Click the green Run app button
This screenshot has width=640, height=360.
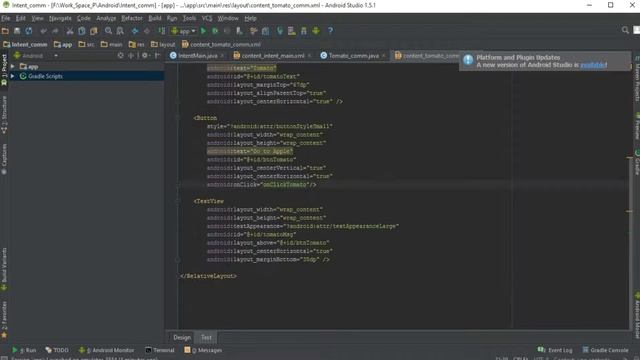click(x=203, y=31)
